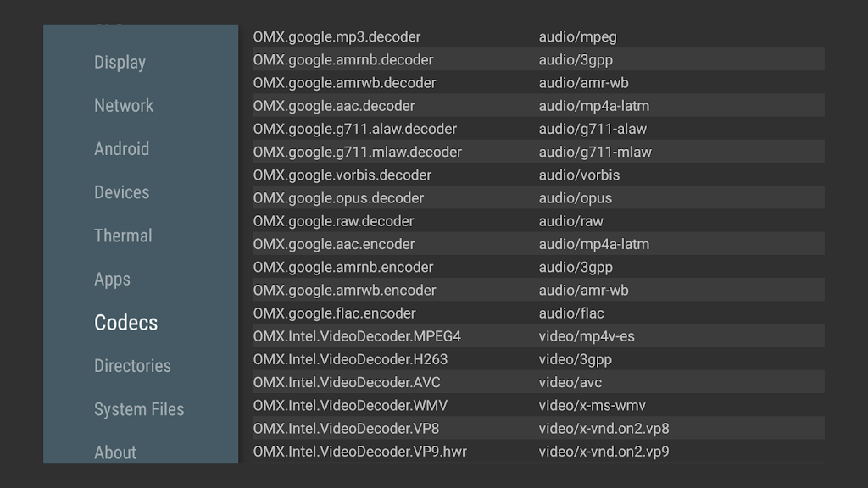Screen dimensions: 868x488
Task: Open the Devices section
Action: [x=121, y=192]
